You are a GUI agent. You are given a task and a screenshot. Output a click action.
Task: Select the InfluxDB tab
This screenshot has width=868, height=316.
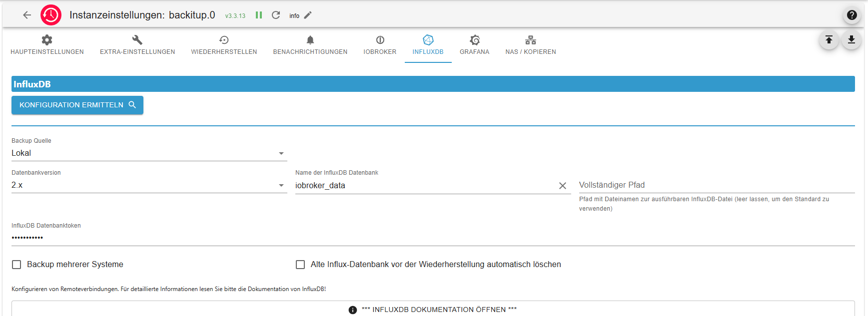428,45
